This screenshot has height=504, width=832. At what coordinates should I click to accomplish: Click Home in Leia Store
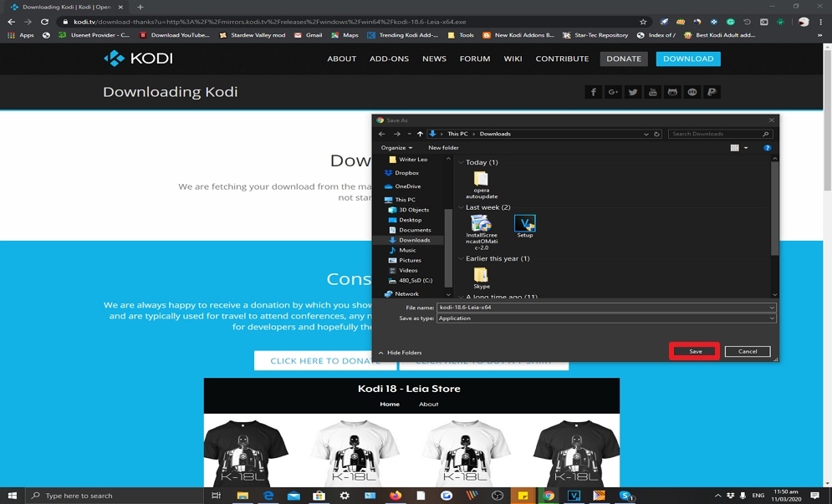[390, 405]
